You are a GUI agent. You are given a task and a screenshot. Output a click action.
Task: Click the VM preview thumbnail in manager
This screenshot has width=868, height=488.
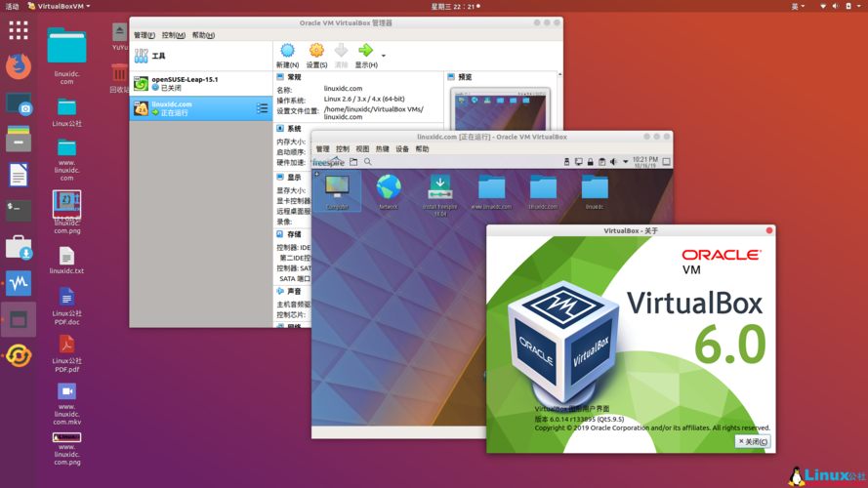[500, 109]
